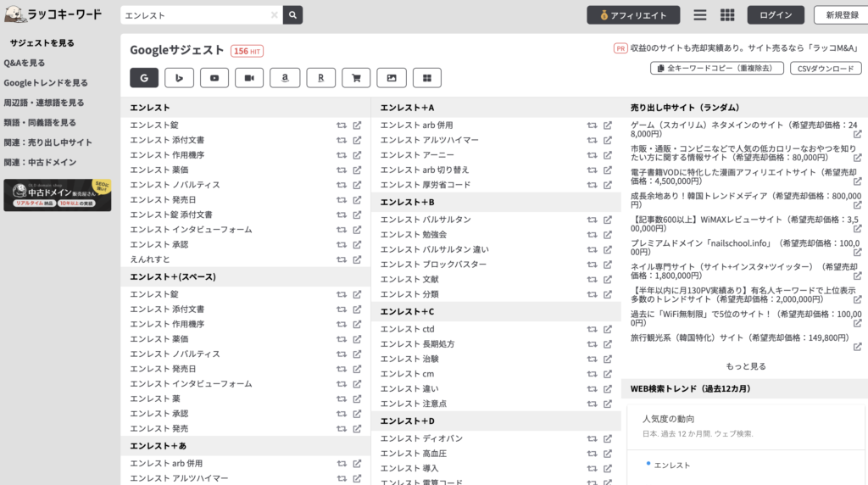Select the shopping cart source icon
The image size is (868, 485).
coord(356,78)
